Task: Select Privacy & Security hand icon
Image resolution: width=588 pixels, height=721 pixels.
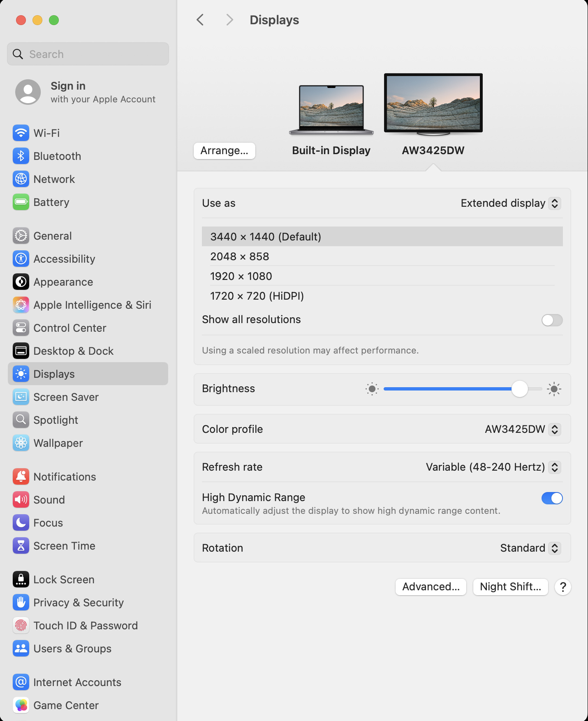Action: click(x=21, y=602)
